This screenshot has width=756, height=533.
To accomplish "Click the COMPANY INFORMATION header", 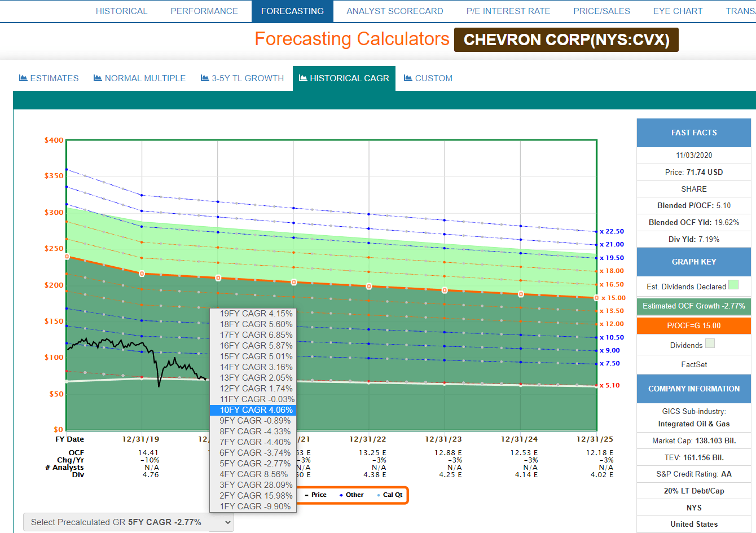I will tap(694, 389).
